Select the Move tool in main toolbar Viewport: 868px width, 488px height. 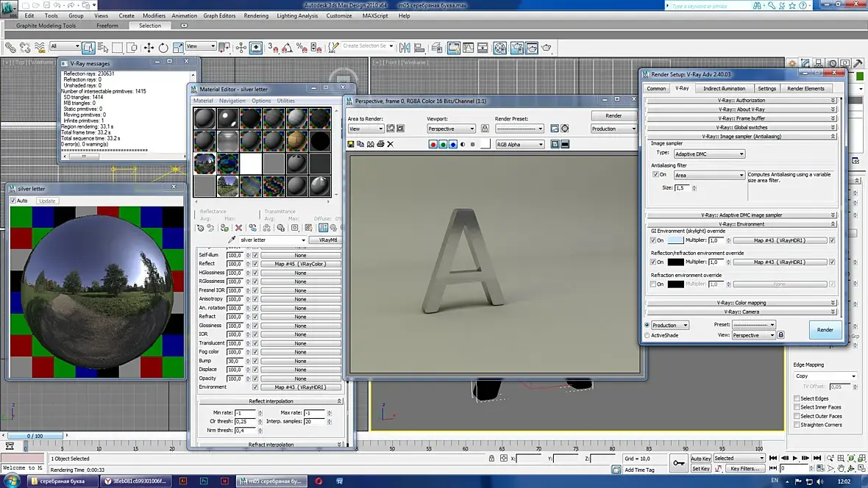pyautogui.click(x=149, y=48)
